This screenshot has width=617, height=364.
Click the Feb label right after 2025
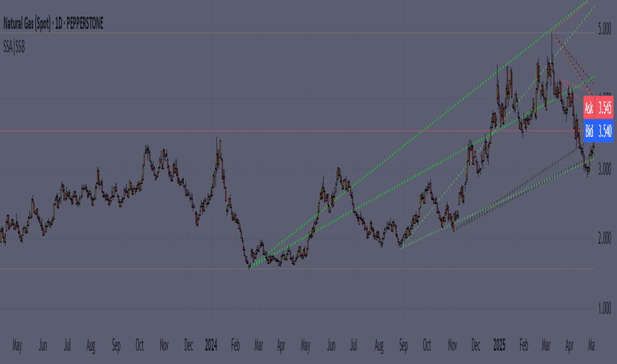(x=524, y=345)
